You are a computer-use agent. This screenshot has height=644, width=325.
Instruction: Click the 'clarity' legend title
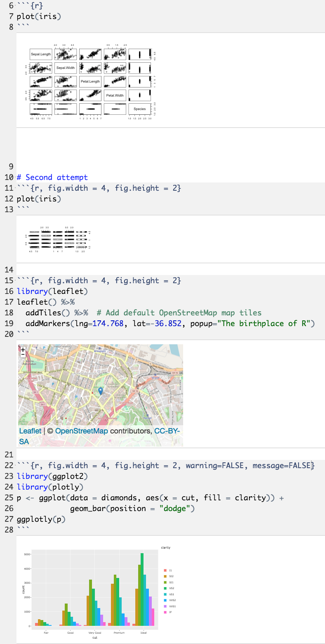(x=166, y=547)
